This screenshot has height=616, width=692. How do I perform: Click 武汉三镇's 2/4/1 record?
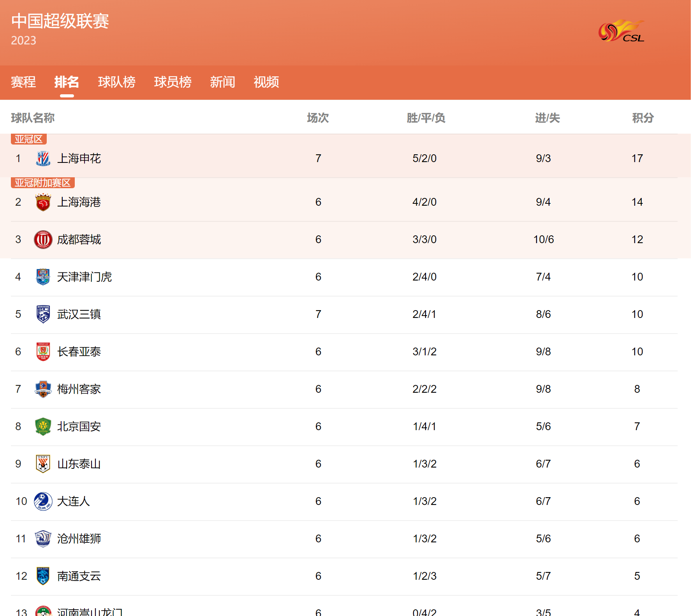pyautogui.click(x=424, y=314)
